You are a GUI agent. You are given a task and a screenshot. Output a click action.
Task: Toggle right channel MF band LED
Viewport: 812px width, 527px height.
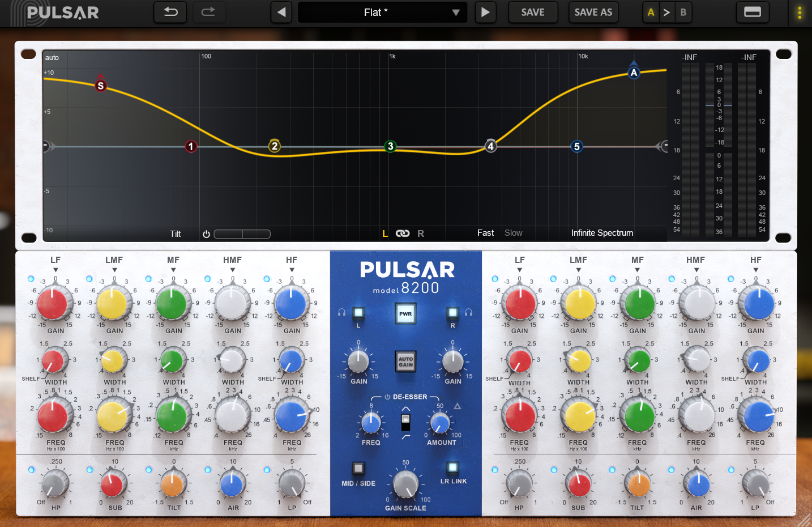(x=612, y=279)
